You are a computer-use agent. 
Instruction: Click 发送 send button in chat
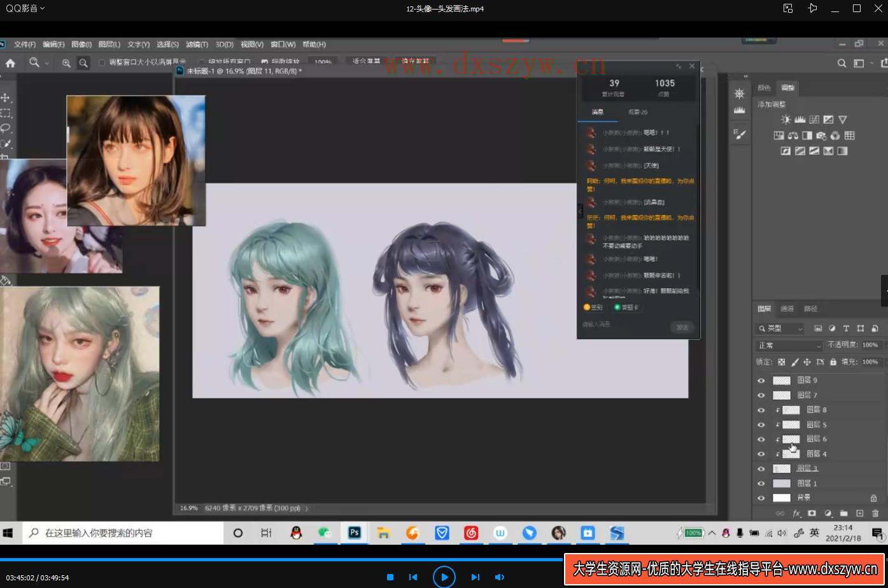[x=682, y=327]
